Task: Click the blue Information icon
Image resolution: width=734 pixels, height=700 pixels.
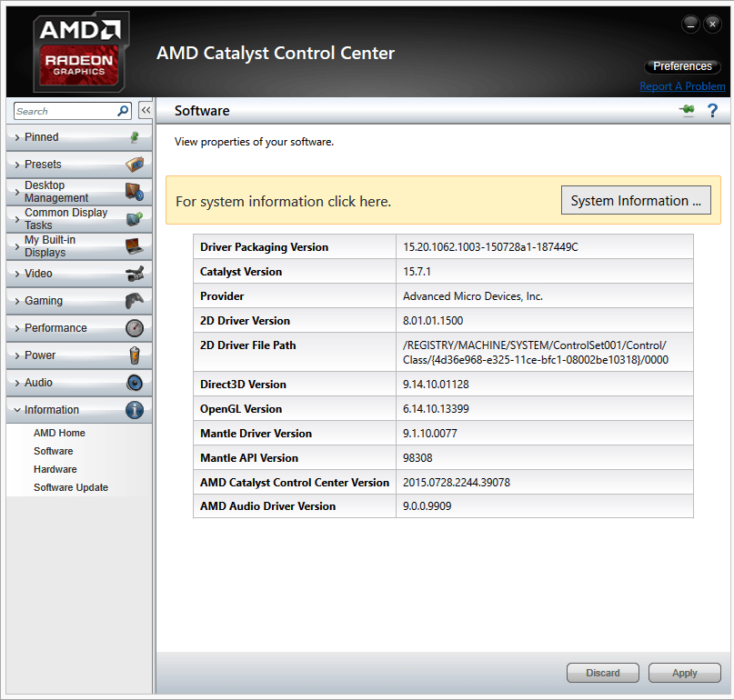Action: point(135,410)
